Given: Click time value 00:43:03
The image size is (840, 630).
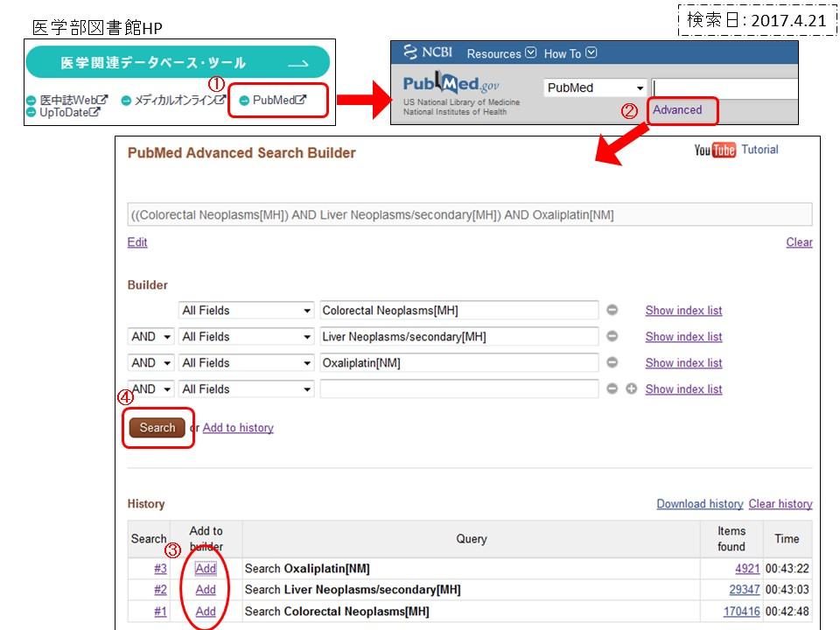Looking at the screenshot, I should (x=787, y=590).
